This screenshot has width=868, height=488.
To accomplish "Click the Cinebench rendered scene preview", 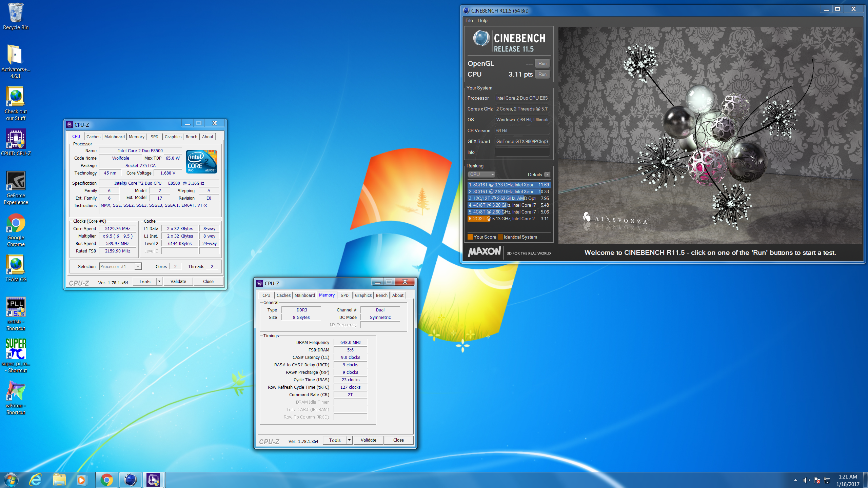I will [x=710, y=135].
